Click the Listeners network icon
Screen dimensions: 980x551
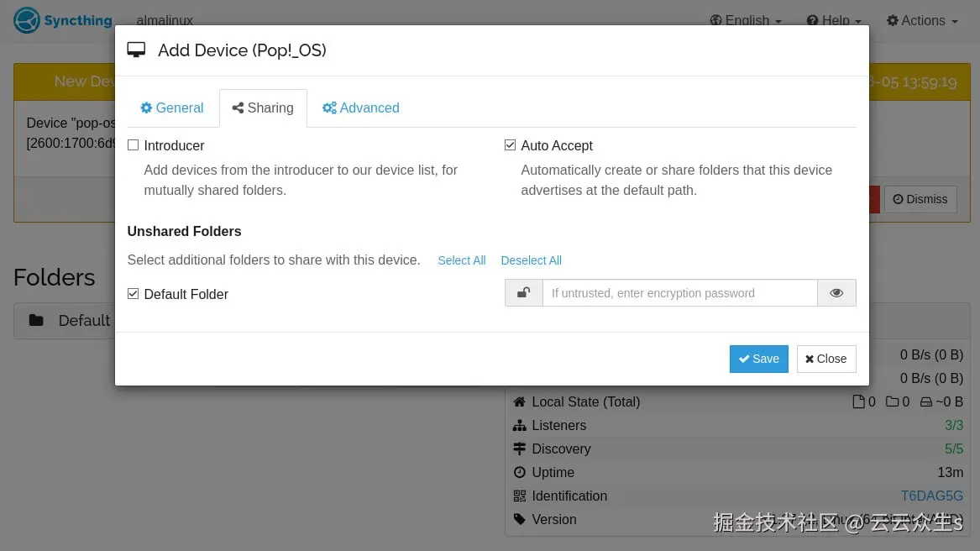pyautogui.click(x=519, y=426)
